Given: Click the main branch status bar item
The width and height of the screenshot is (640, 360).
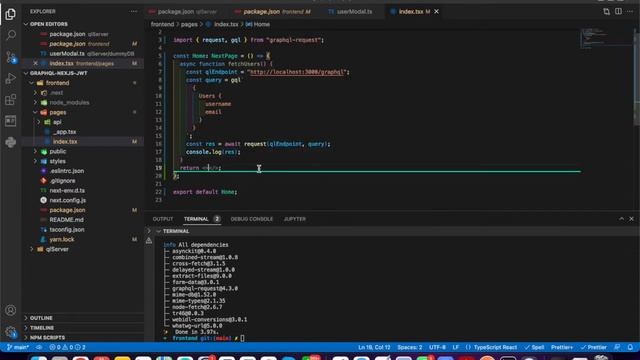Looking at the screenshot, I should click(x=18, y=347).
